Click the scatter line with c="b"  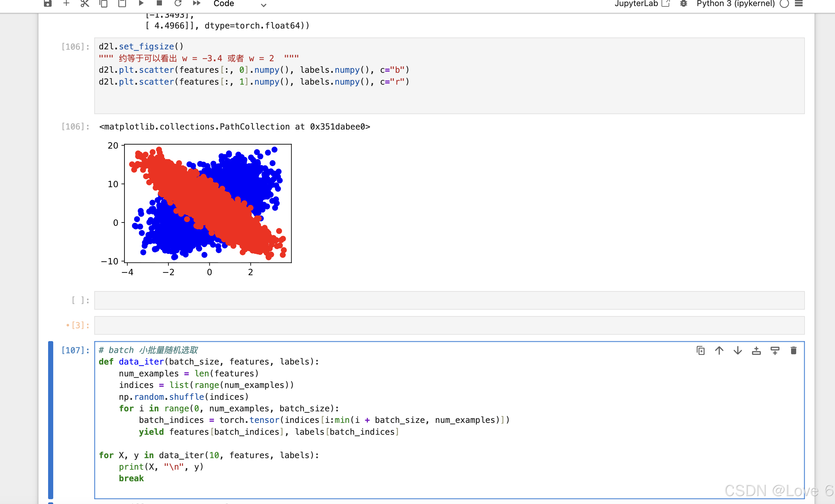(254, 70)
